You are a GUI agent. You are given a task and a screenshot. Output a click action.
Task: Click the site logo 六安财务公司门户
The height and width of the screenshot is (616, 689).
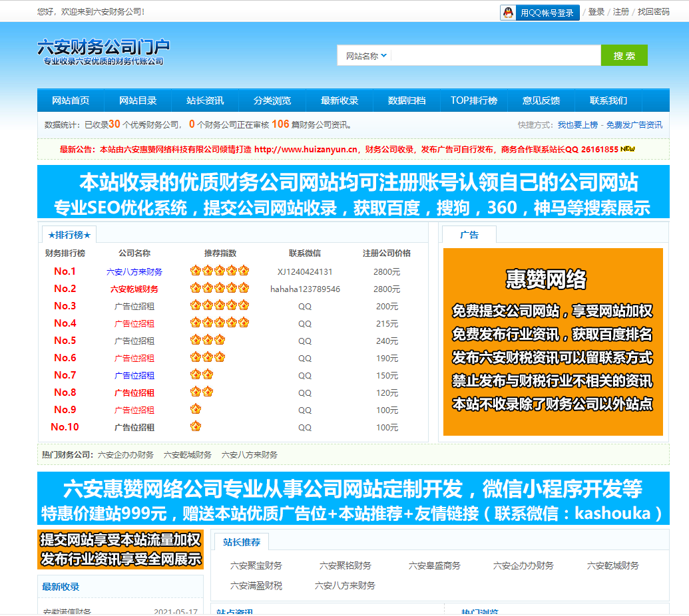[x=103, y=52]
